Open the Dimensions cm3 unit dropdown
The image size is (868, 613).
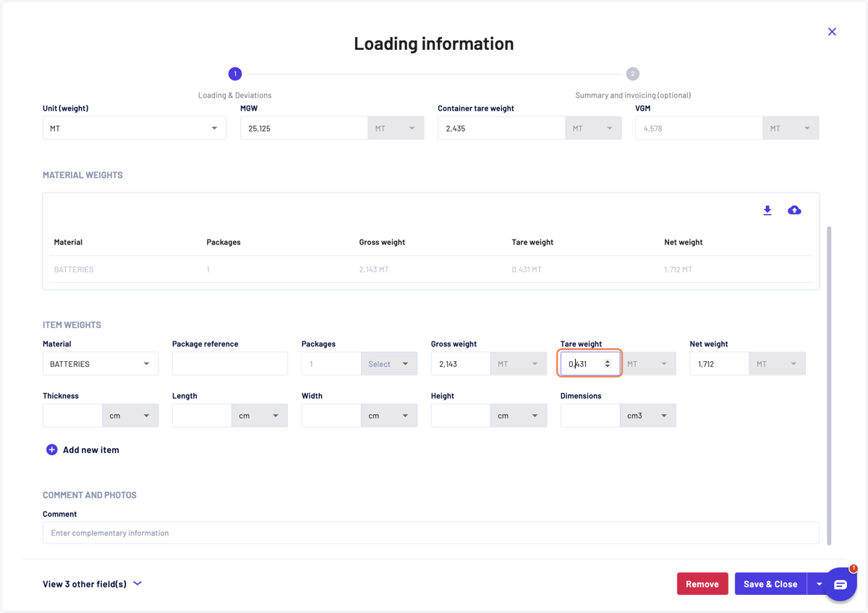[x=648, y=415]
